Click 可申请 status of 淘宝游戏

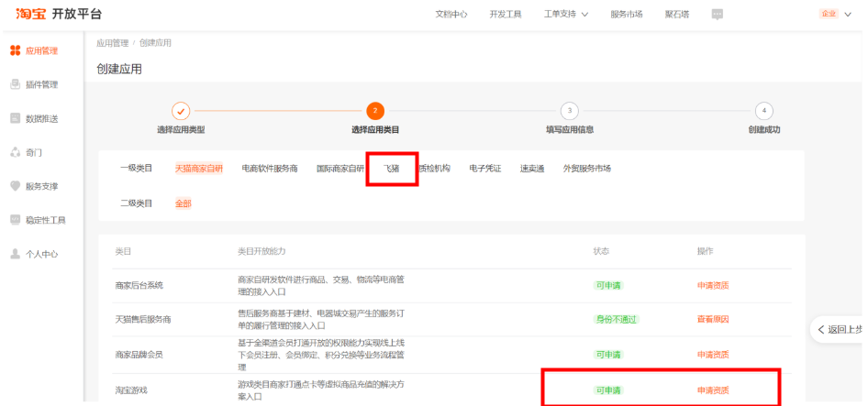coord(608,390)
